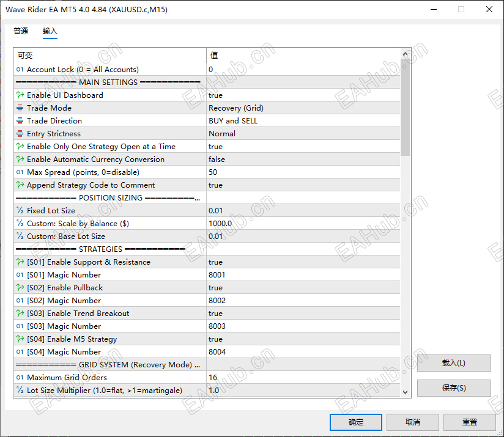Edit Fixed Lot Size value 0.01
This screenshot has width=504, height=437.
coord(303,211)
